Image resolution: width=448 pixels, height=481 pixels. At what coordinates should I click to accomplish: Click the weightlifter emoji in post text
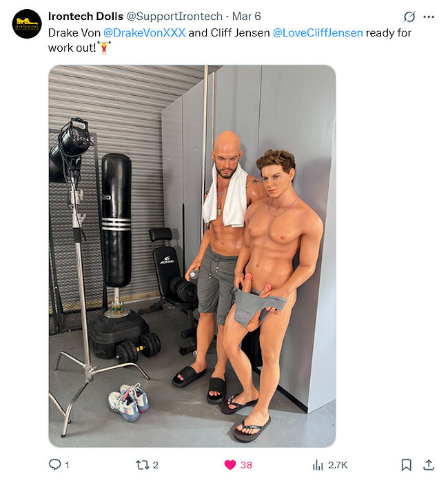tap(104, 48)
